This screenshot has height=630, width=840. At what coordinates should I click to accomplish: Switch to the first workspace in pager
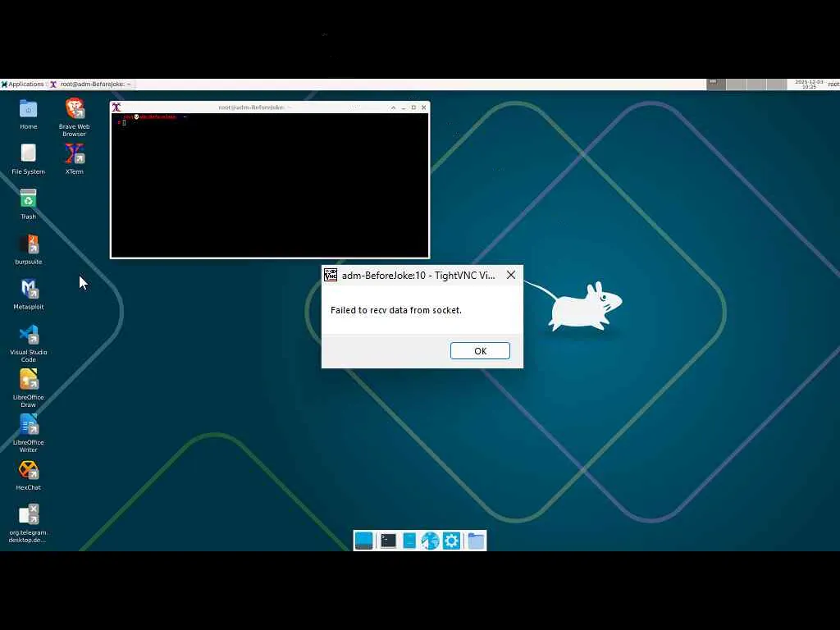click(716, 84)
